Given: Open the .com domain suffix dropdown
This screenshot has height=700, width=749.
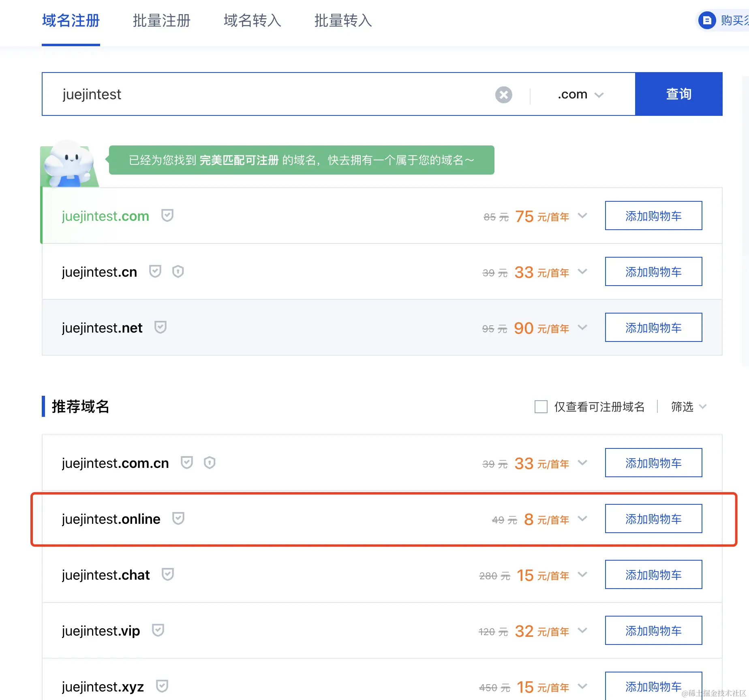Looking at the screenshot, I should (580, 94).
